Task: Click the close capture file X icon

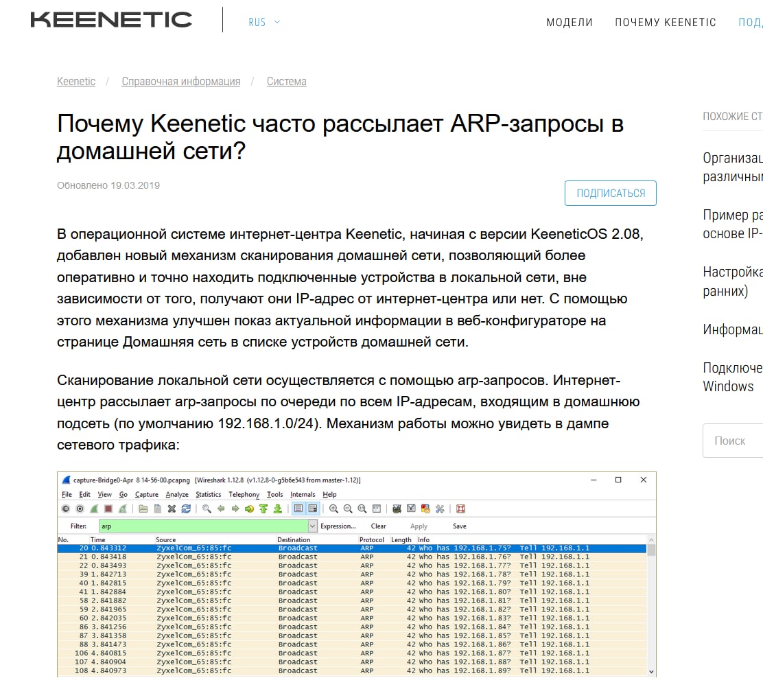Action: point(172,509)
